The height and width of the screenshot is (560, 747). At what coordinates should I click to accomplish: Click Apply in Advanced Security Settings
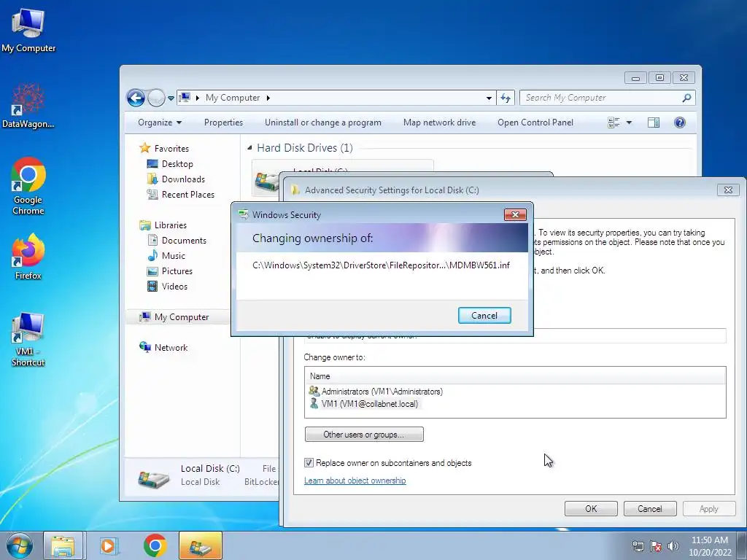coord(708,508)
